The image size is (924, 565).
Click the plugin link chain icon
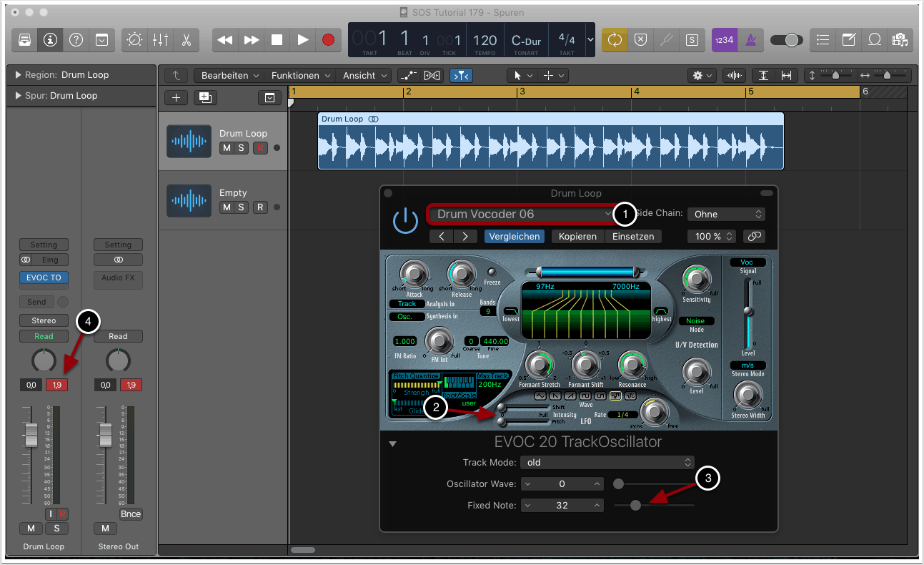click(x=754, y=236)
